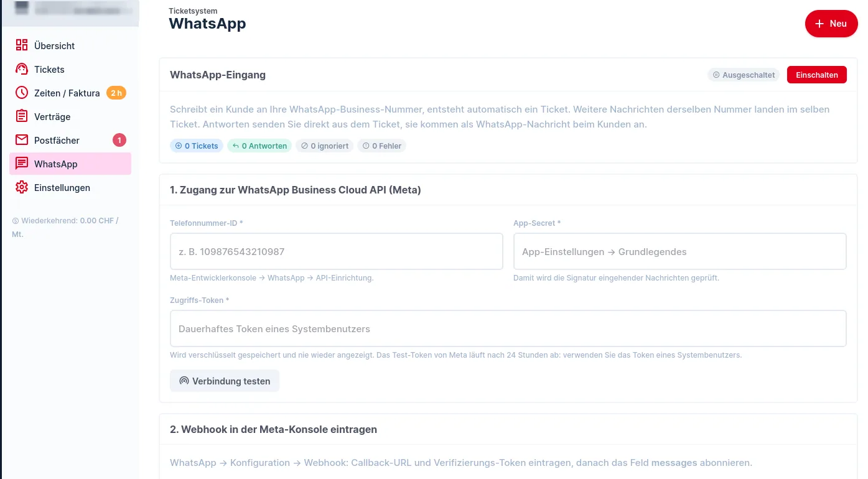Screen dimensions: 868x479
Task: Click the signal icon on Verbindung testen
Action: [x=184, y=381]
